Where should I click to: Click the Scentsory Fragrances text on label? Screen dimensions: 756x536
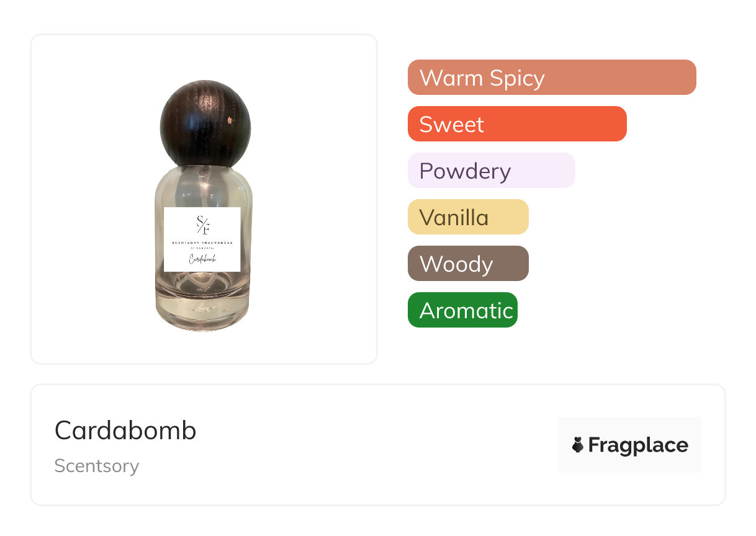point(202,243)
